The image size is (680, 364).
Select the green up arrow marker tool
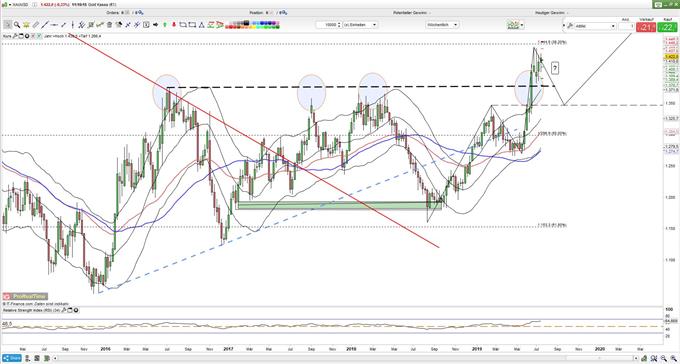[165, 25]
